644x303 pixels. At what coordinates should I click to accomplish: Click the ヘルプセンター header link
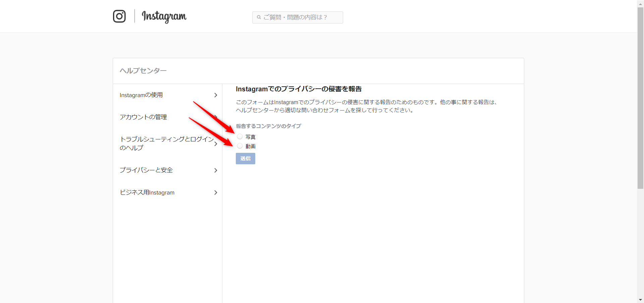tap(143, 71)
